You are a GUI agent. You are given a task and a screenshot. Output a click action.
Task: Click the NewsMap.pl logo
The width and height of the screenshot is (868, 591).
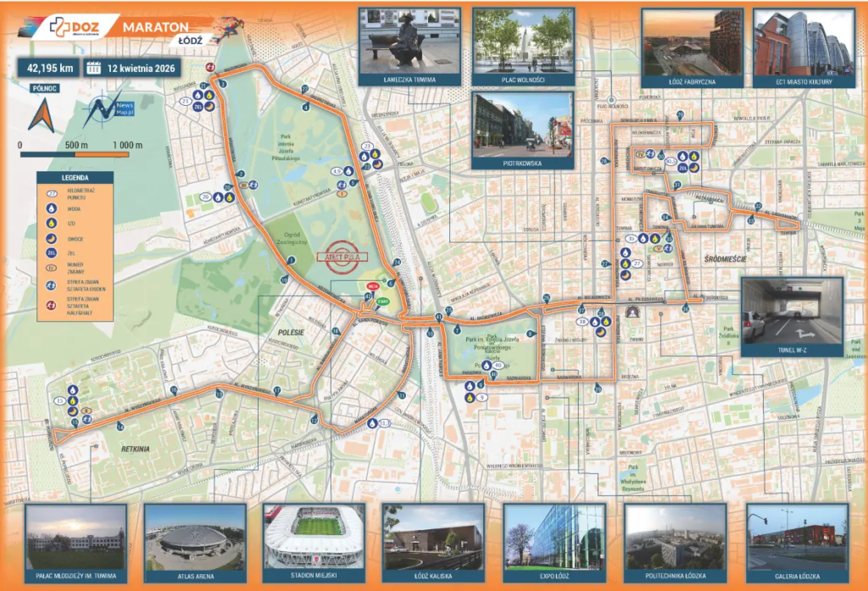click(x=108, y=108)
